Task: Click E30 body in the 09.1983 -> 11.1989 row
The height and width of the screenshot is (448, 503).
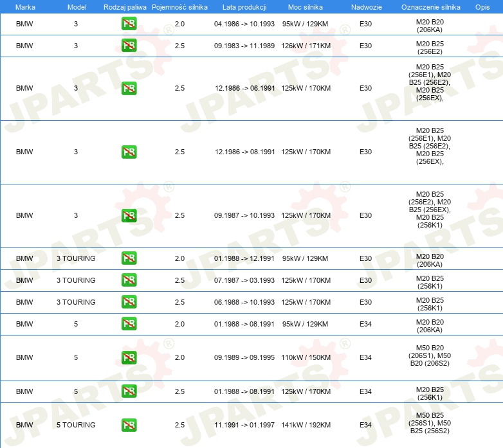Action: click(366, 46)
